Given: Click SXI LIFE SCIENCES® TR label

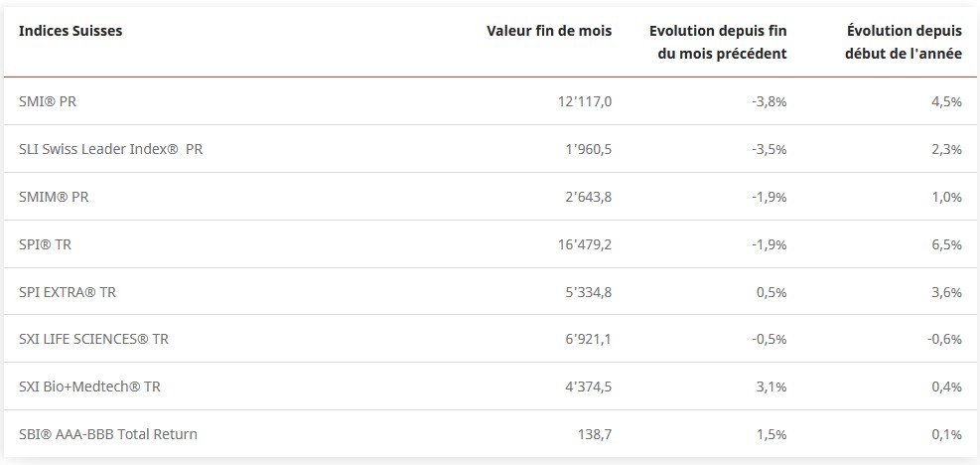Looking at the screenshot, I should point(93,339).
